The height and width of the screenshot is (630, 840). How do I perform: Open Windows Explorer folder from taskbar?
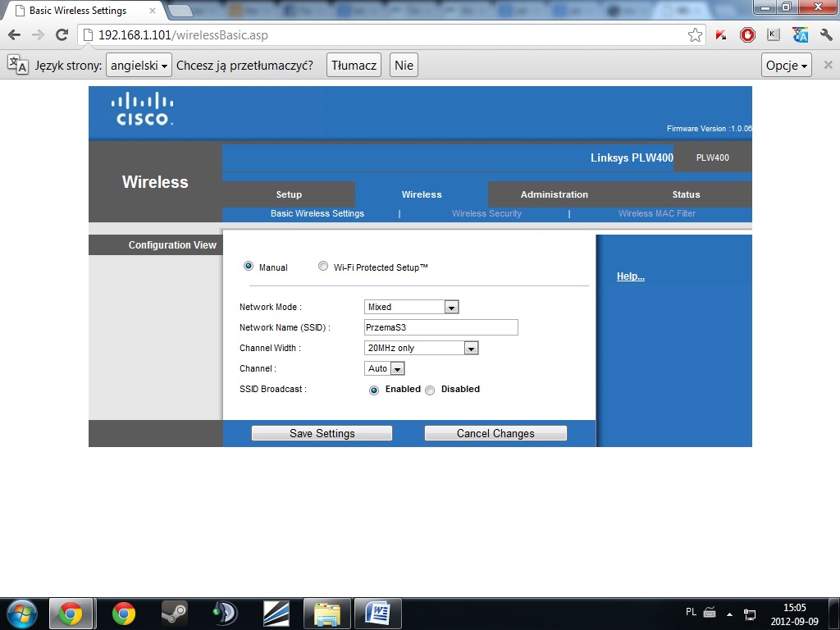click(326, 614)
